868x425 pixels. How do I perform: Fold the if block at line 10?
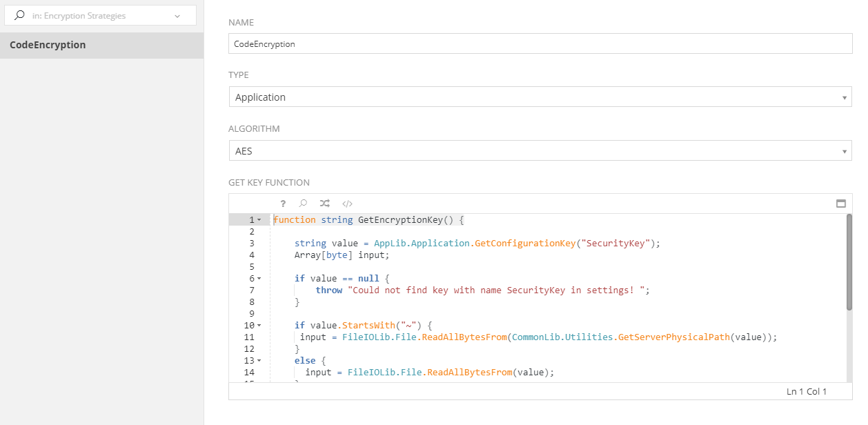click(x=259, y=325)
